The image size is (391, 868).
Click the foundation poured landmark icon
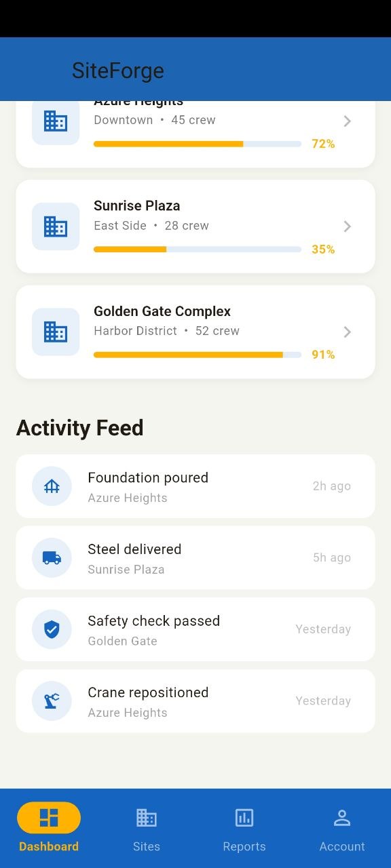coord(52,486)
